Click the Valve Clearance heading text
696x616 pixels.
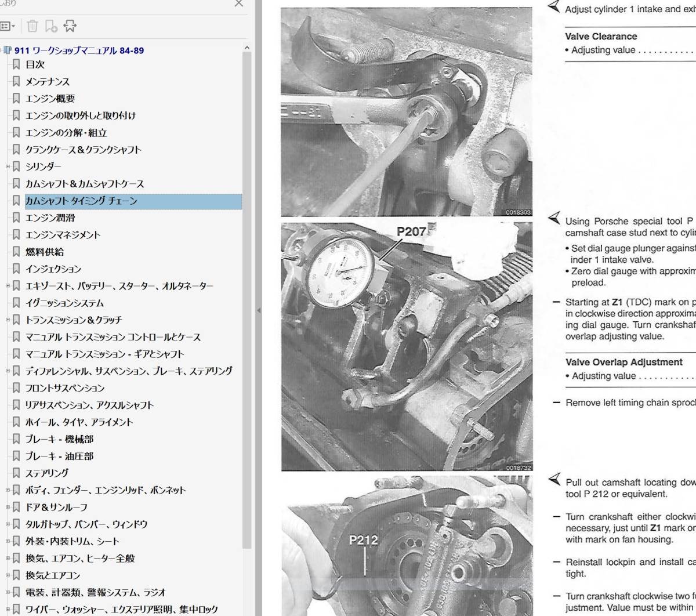click(601, 36)
